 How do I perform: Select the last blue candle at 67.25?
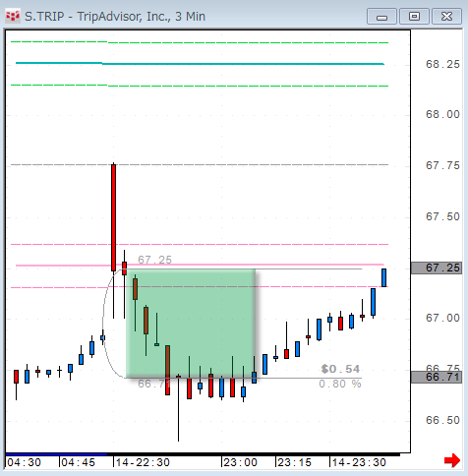pos(383,277)
